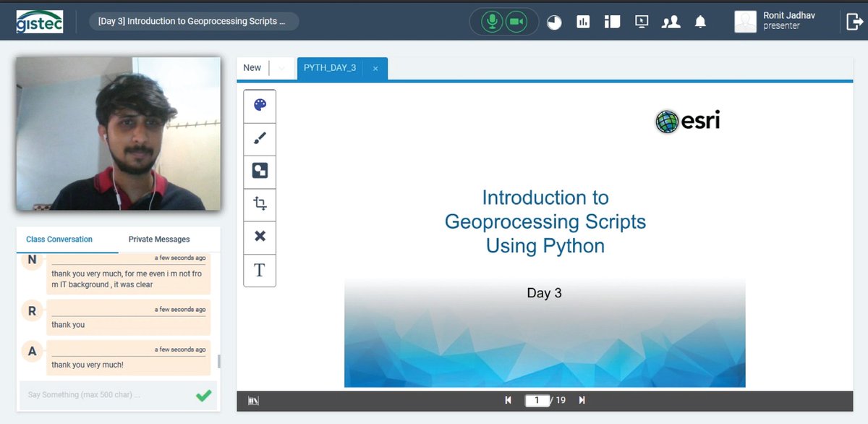This screenshot has width=868, height=424.
Task: Go to the last slide
Action: tap(582, 400)
